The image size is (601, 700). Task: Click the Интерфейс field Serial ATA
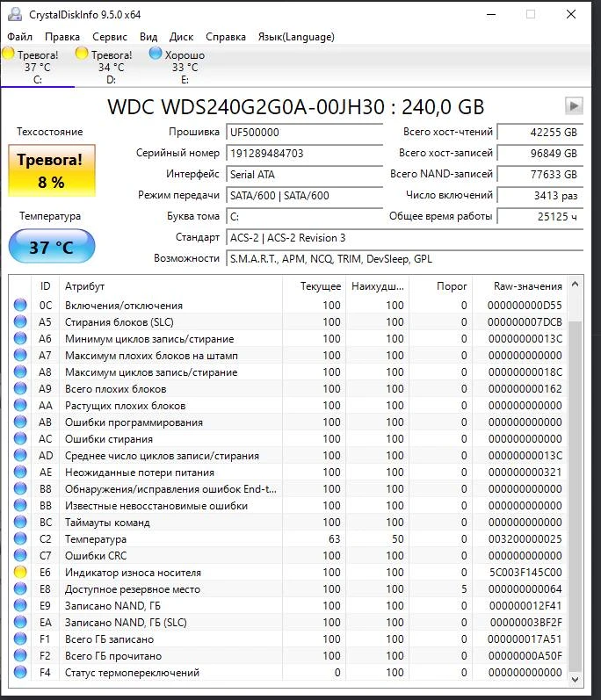coord(305,174)
